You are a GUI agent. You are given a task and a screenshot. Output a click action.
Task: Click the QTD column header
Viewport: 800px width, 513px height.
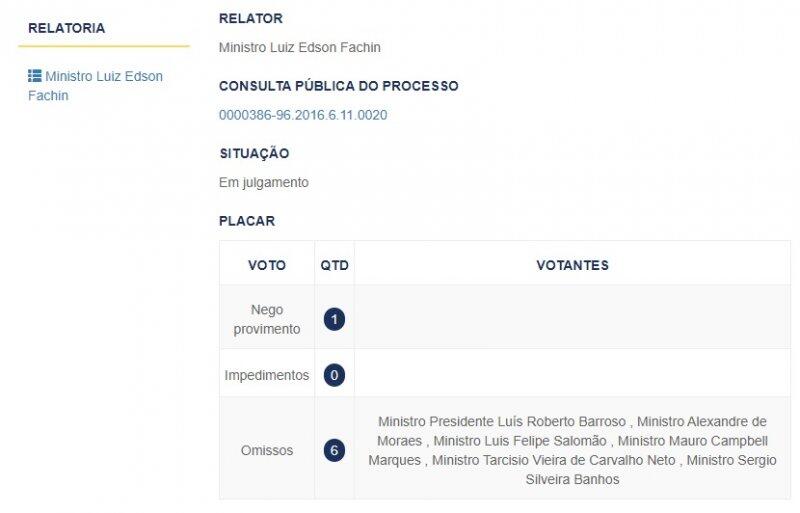point(335,265)
